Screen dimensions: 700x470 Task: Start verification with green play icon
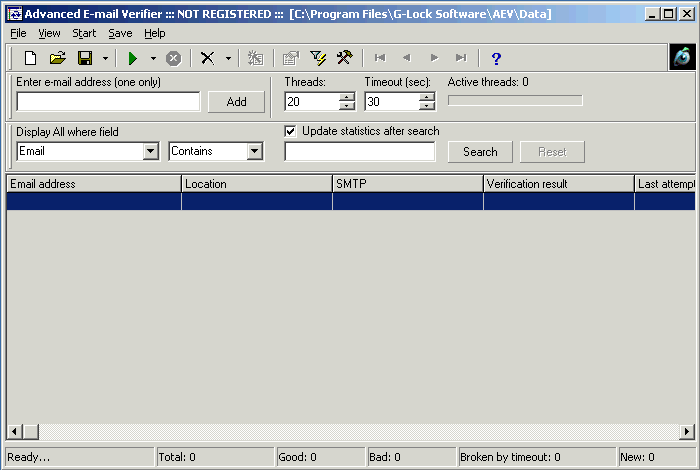tap(133, 58)
